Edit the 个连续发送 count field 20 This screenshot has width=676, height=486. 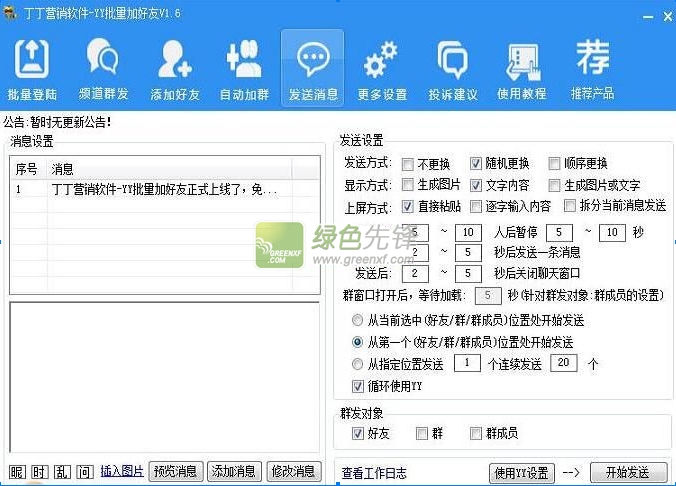[x=564, y=363]
